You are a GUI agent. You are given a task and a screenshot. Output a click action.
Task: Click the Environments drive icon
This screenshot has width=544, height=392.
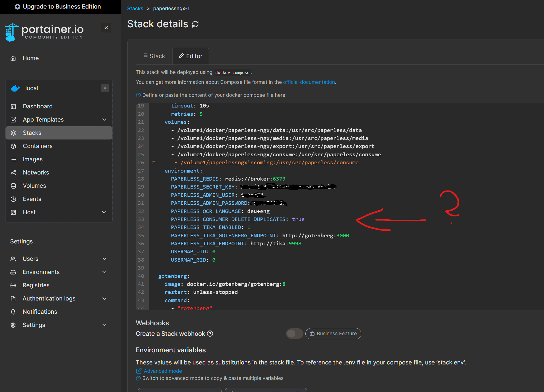pyautogui.click(x=13, y=272)
